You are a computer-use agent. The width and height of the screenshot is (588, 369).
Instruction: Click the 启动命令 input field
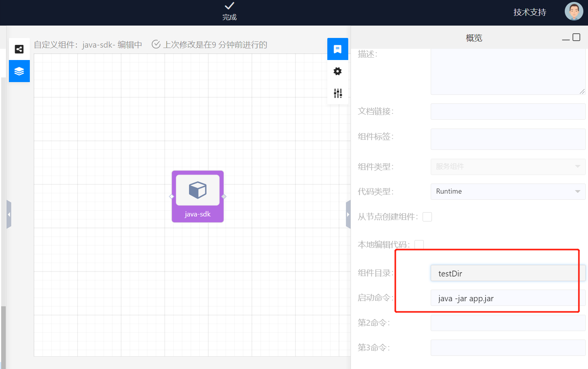point(507,298)
